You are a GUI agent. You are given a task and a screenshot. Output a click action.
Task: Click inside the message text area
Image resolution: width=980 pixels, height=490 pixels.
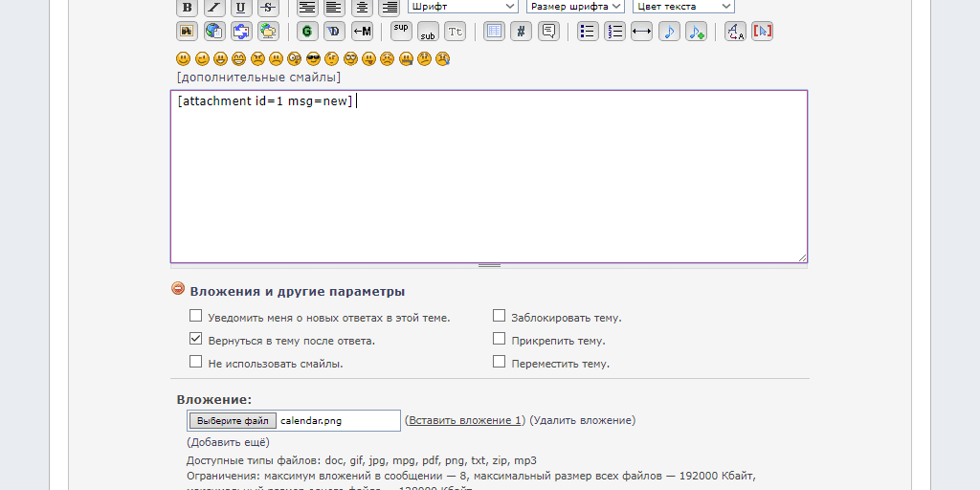(488, 182)
